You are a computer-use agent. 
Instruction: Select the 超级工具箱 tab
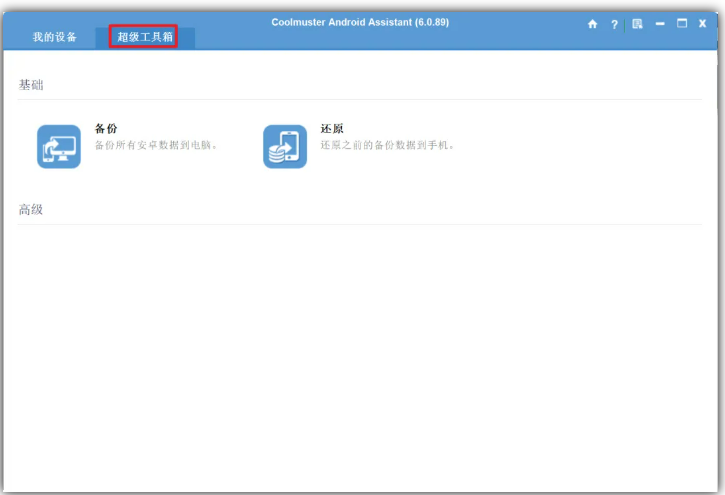point(144,37)
